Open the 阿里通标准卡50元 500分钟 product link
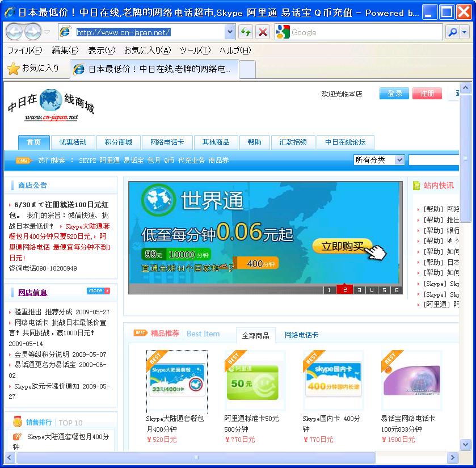Image resolution: width=476 pixels, height=468 pixels. tap(251, 424)
